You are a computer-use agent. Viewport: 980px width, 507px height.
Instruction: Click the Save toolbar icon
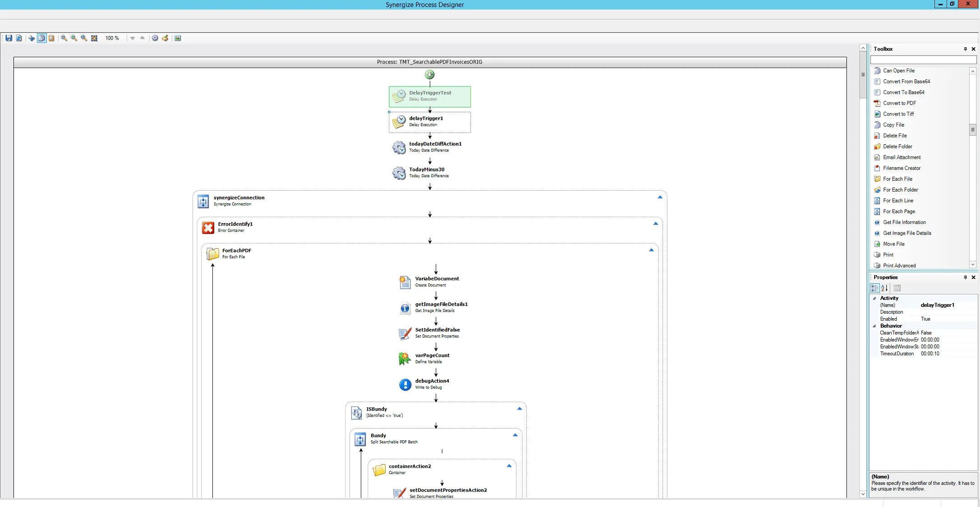click(x=9, y=38)
